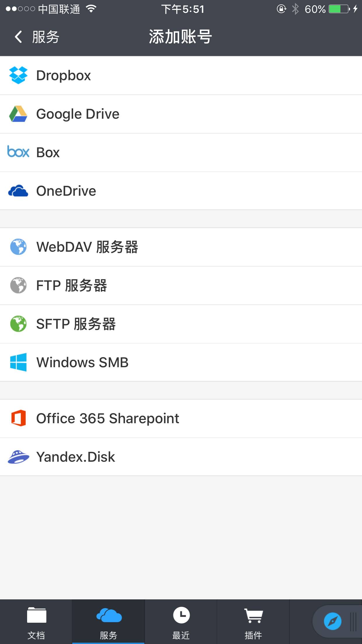Select the Box label

(x=48, y=153)
